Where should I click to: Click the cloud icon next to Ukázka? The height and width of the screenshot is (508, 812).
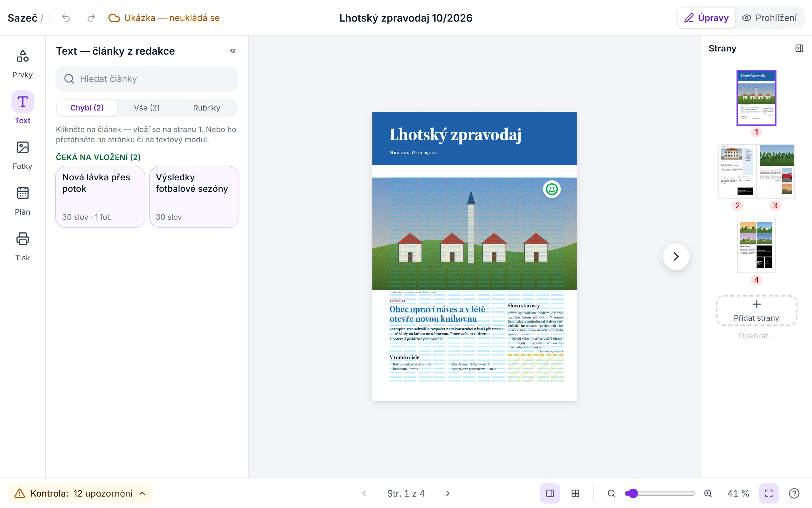pos(114,18)
